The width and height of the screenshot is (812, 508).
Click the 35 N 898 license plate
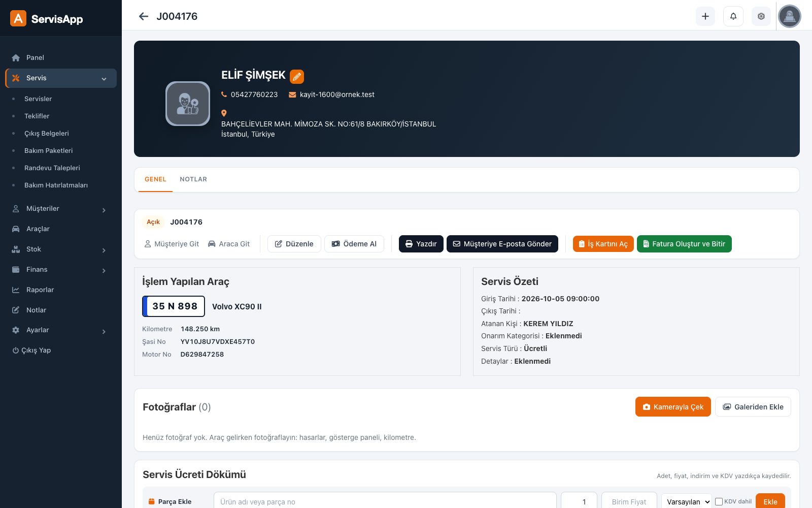[174, 306]
